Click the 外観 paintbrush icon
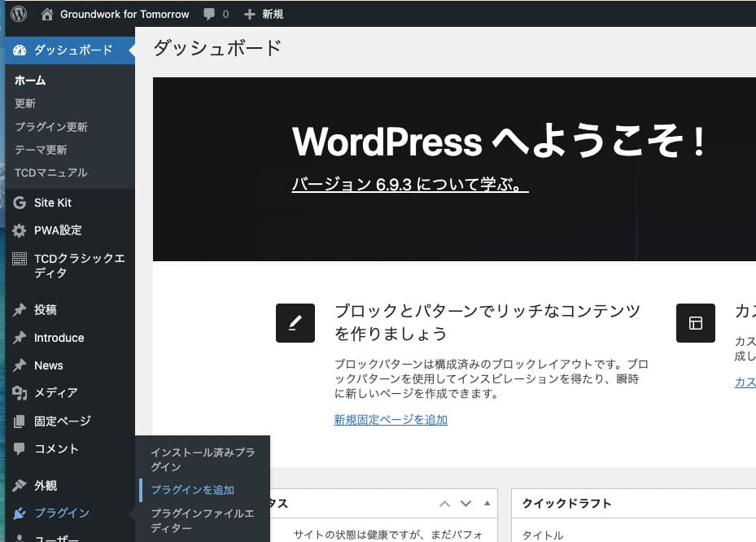This screenshot has width=756, height=542. [x=20, y=486]
